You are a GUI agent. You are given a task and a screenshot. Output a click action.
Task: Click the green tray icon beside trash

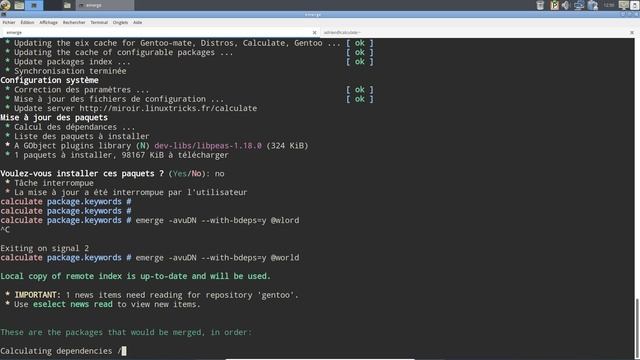click(554, 5)
